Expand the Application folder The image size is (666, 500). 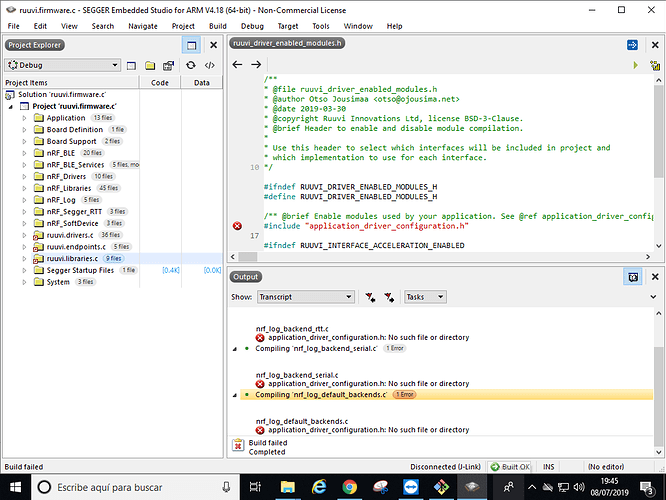tap(24, 118)
